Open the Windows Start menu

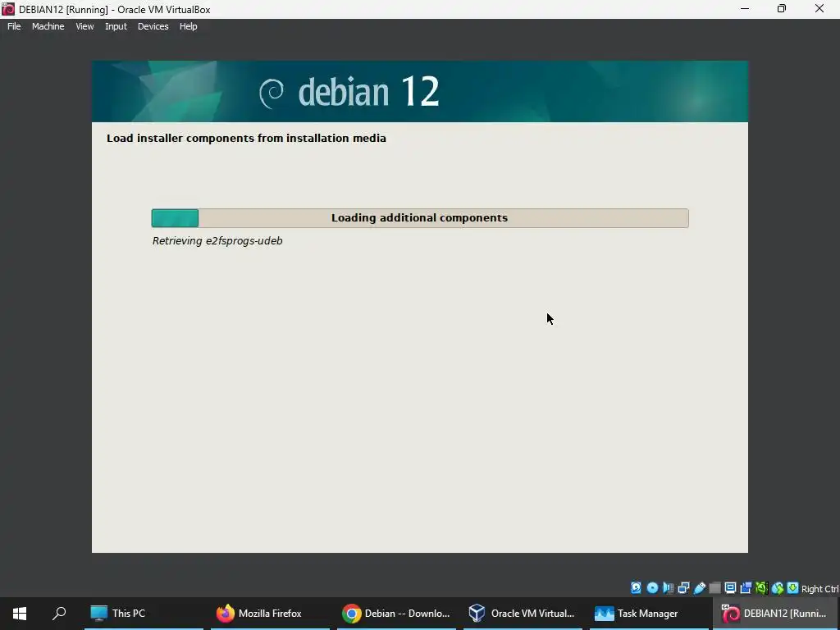20,614
